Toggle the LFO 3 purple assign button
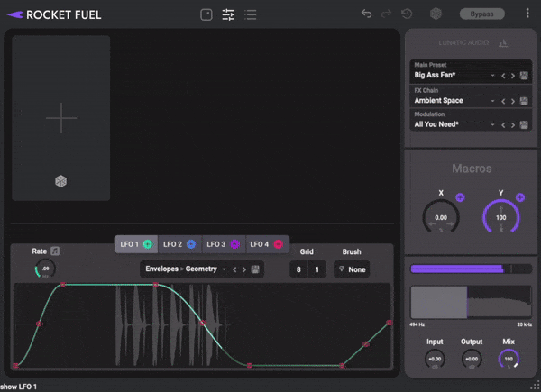 (234, 244)
